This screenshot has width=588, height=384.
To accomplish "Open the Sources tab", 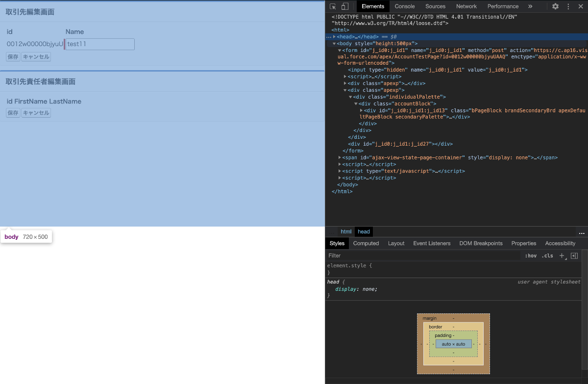I will pyautogui.click(x=436, y=6).
